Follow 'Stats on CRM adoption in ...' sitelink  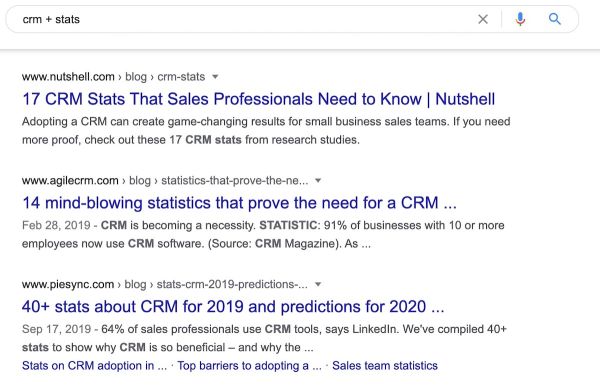tap(95, 366)
